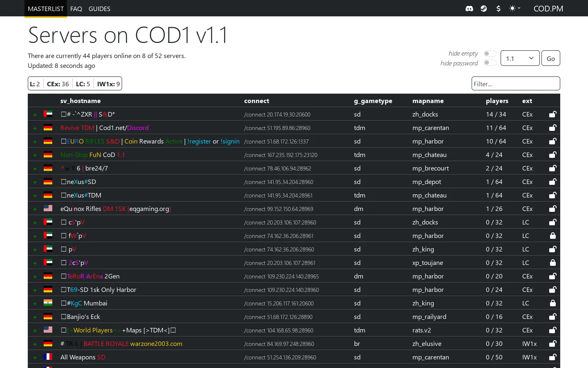Focus the Filter input field
Image resolution: width=588 pixels, height=368 pixels.
click(x=516, y=84)
